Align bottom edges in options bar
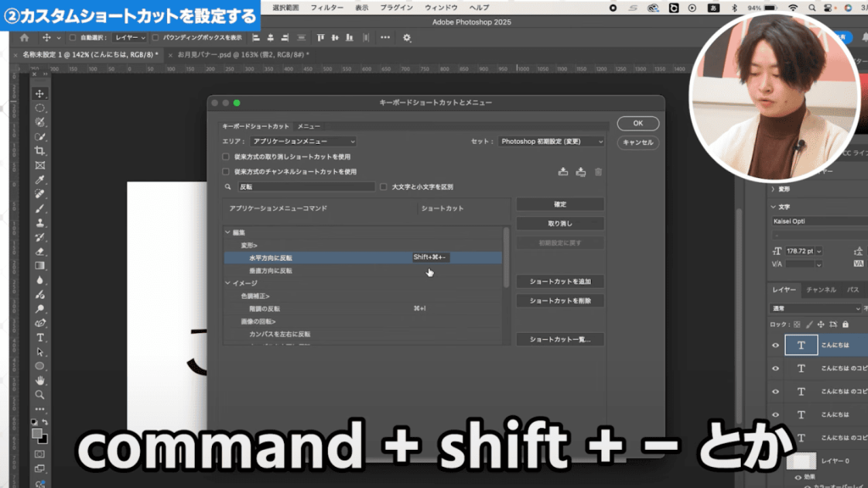Screen dimensions: 868x488 [349, 37]
